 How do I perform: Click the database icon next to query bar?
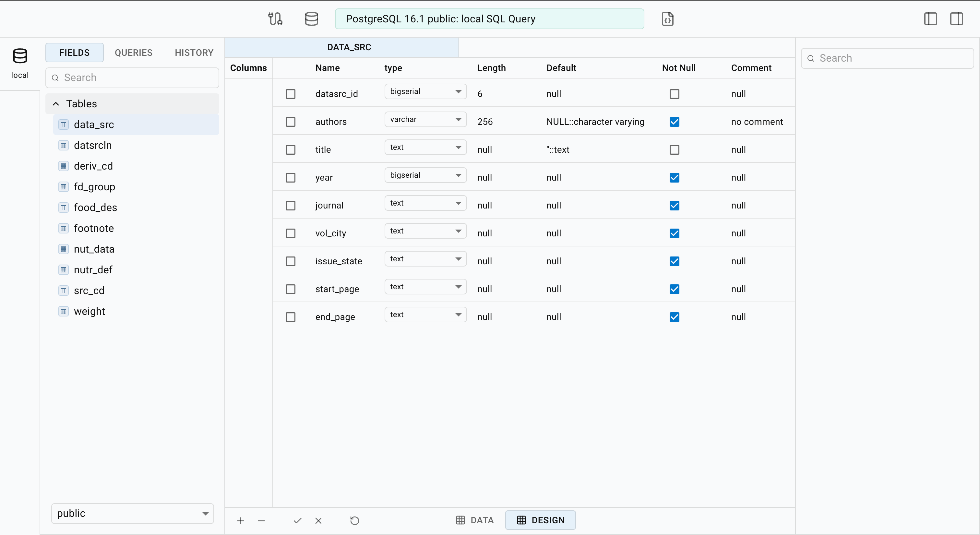pos(311,19)
